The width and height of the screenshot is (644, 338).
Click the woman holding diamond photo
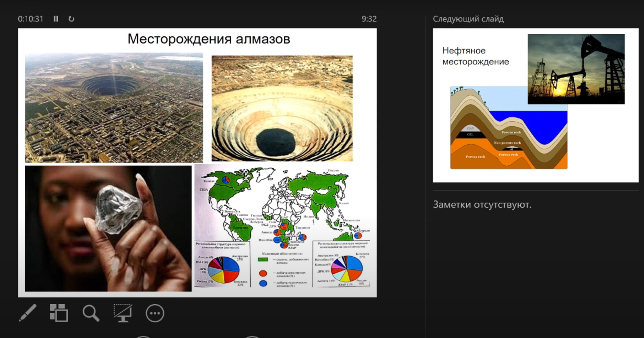pos(108,228)
